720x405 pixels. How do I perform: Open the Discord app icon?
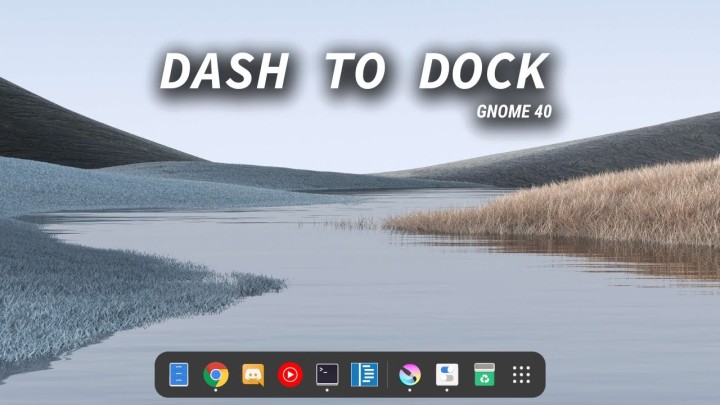pos(253,374)
